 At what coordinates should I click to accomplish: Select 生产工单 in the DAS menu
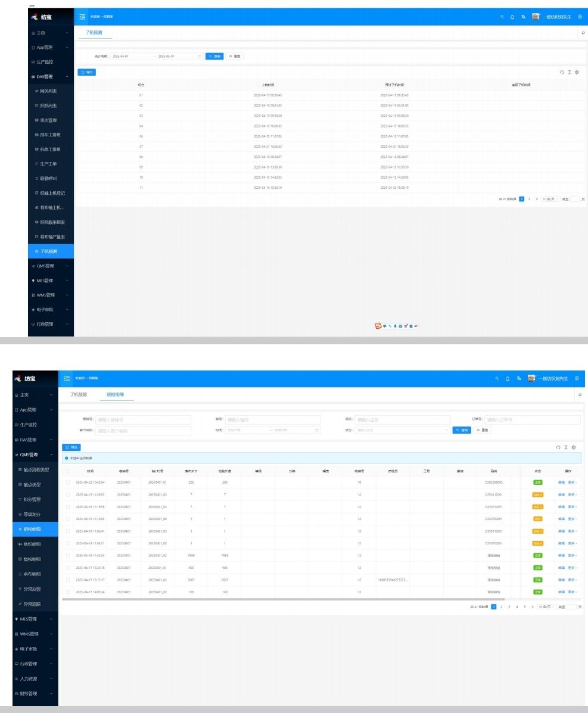coord(48,164)
